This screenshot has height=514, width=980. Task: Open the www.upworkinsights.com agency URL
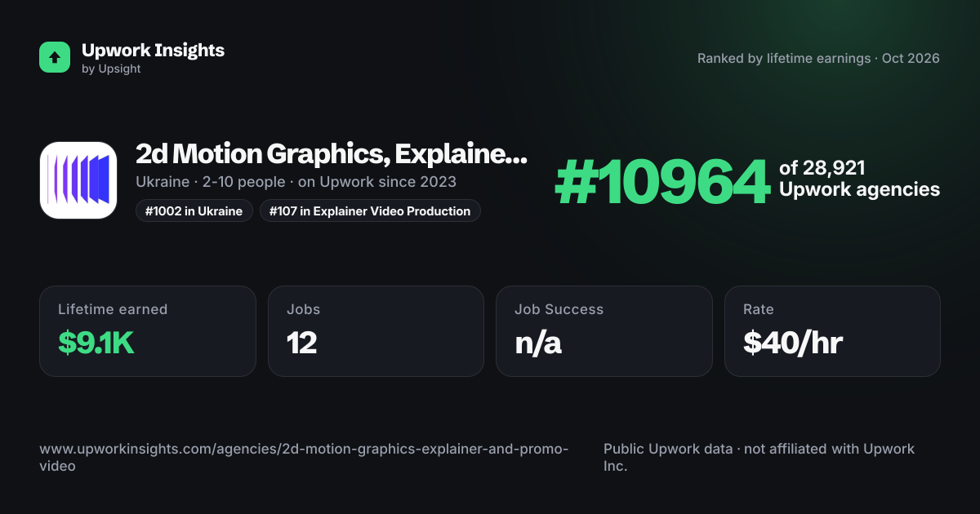click(304, 458)
